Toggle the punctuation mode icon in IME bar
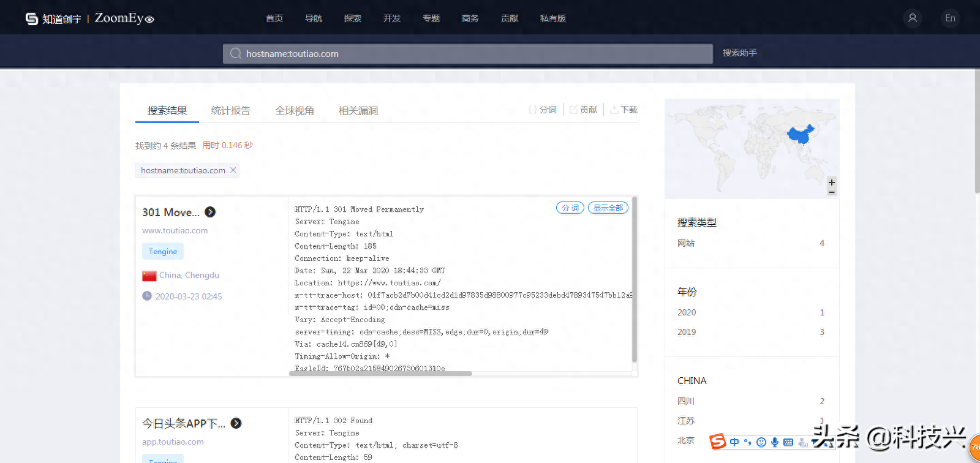The image size is (980, 463). point(747,442)
